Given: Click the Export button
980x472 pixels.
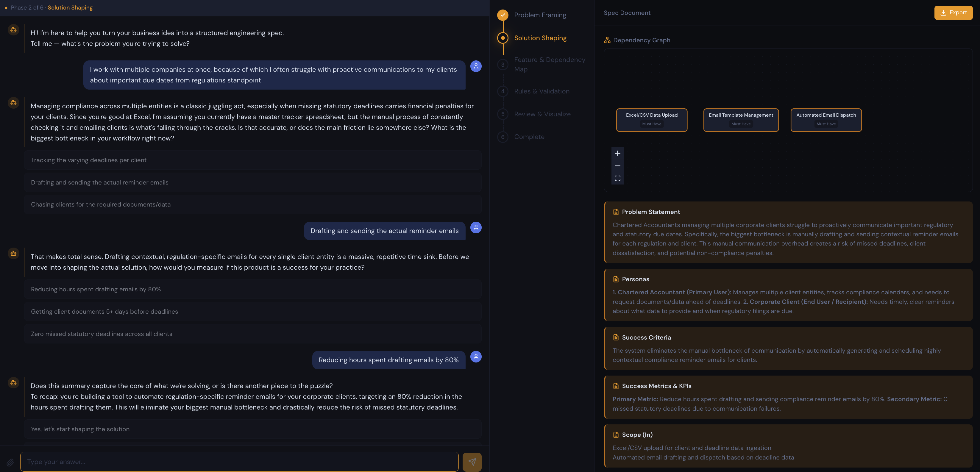Looking at the screenshot, I should 953,12.
